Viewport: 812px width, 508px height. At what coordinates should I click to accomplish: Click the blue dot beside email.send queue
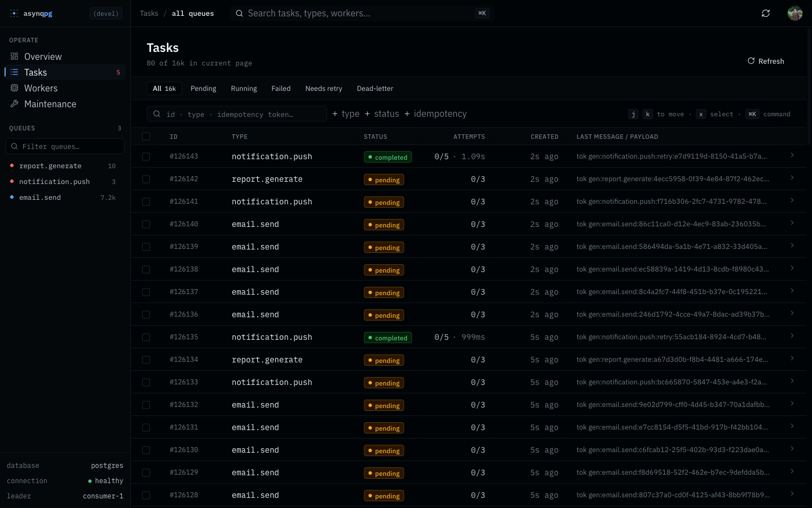pos(12,197)
